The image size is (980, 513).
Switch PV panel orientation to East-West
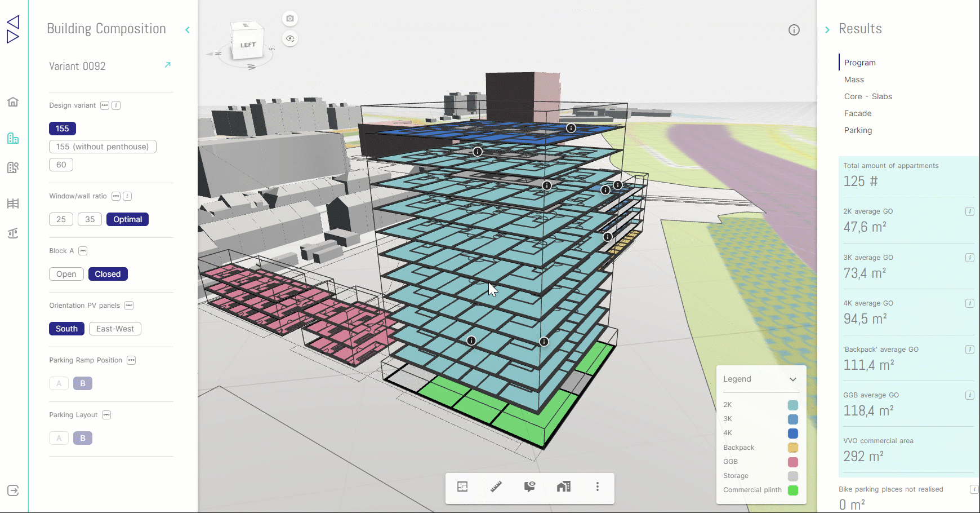(115, 329)
